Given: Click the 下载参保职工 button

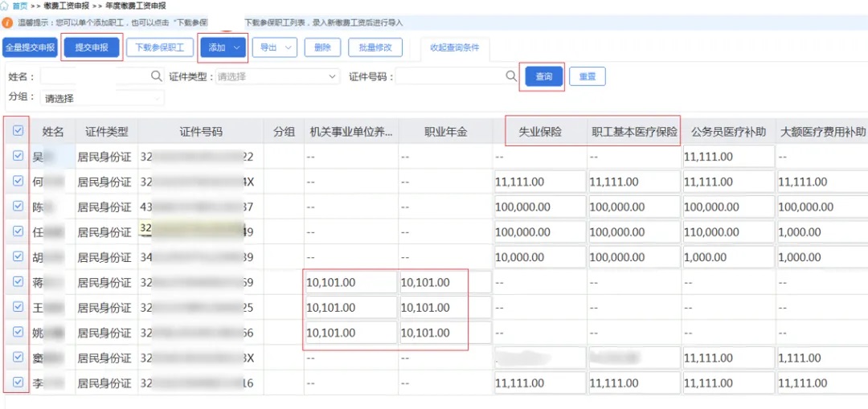Looking at the screenshot, I should click(159, 48).
